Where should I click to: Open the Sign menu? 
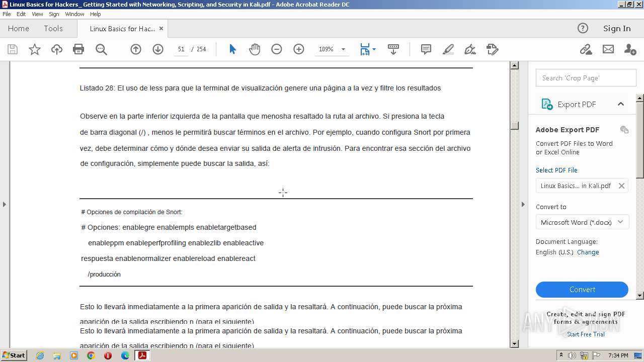(54, 14)
